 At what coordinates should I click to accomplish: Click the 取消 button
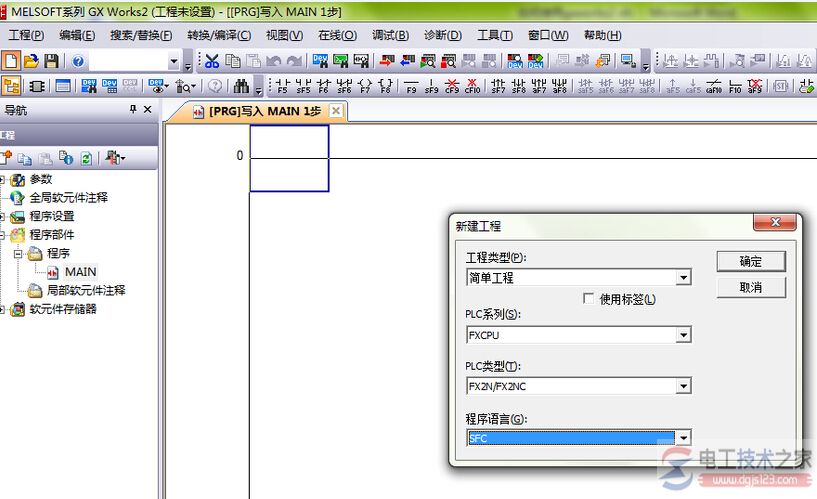(751, 287)
